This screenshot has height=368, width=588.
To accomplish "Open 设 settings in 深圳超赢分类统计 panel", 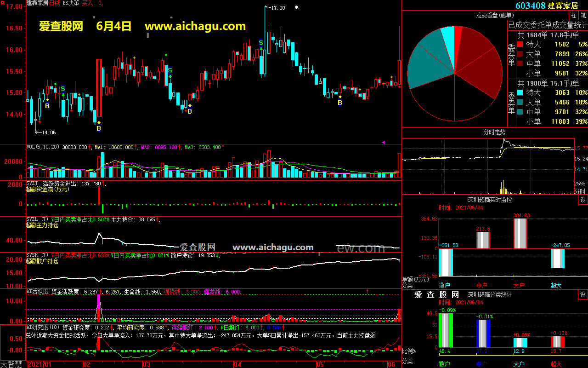I will tap(583, 294).
